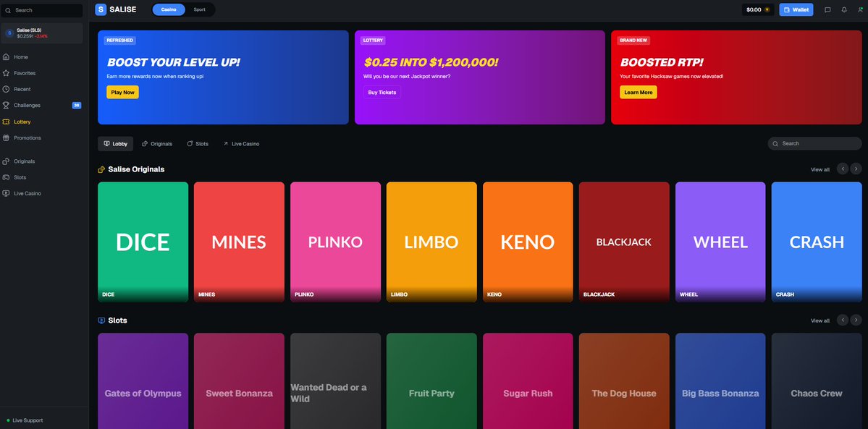Click the Home house icon in sidebar

click(x=6, y=57)
